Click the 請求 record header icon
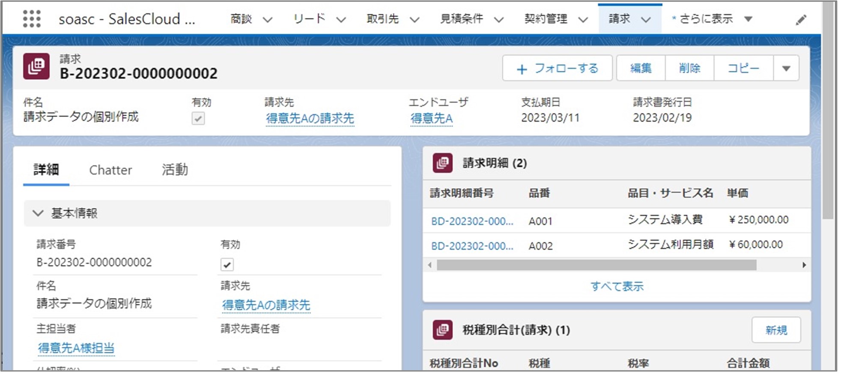This screenshot has width=868, height=374. coord(36,66)
